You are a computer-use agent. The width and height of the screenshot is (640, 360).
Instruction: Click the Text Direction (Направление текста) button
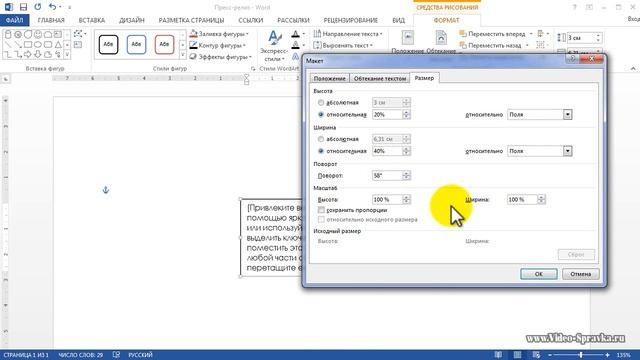coord(348,34)
